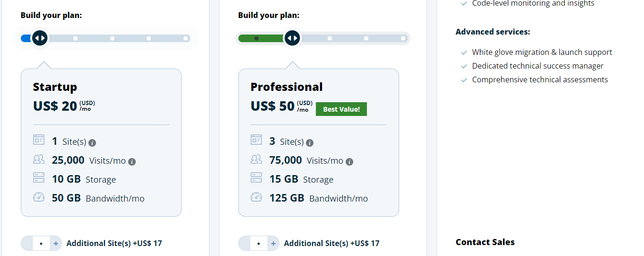Viewport: 644px width, 256px height.
Task: Click info icon beside Professional Site(s)
Action: (x=310, y=142)
